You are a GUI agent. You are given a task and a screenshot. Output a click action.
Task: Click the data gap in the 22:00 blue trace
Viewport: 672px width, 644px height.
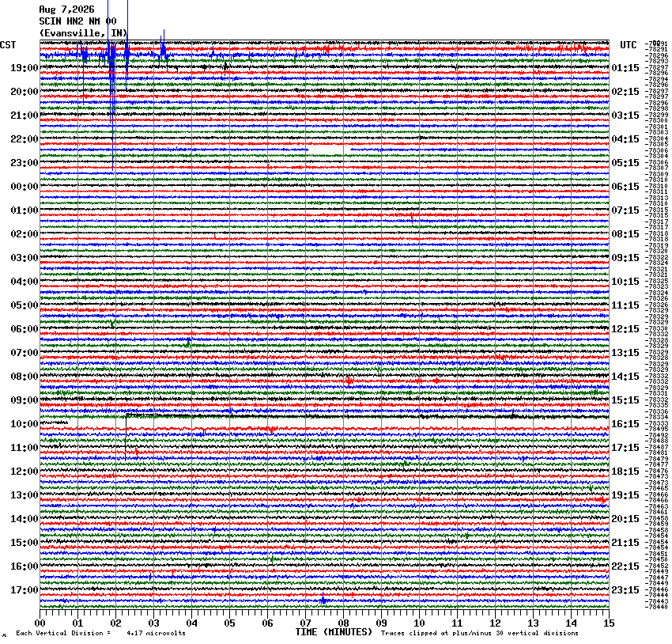[x=329, y=150]
